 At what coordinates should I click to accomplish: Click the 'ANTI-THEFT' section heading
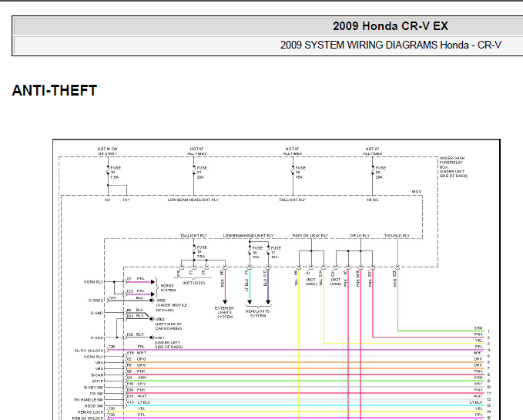[x=55, y=90]
